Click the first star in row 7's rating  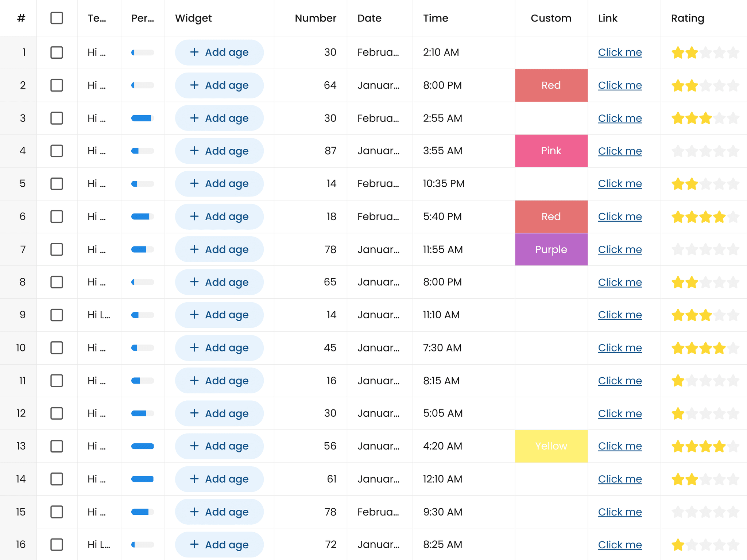(678, 249)
